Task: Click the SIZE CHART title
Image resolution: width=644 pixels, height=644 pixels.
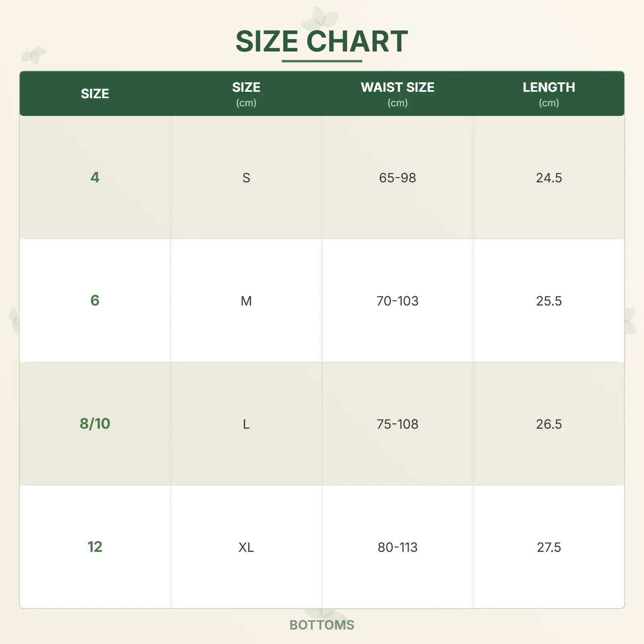Action: [x=322, y=41]
